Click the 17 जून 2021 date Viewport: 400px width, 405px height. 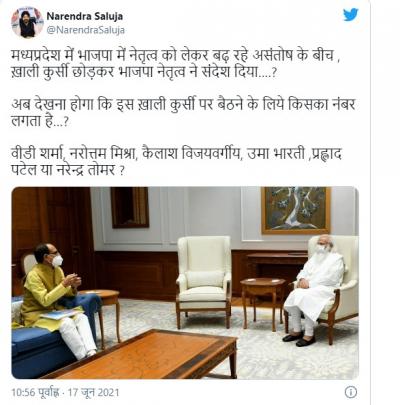(x=94, y=392)
